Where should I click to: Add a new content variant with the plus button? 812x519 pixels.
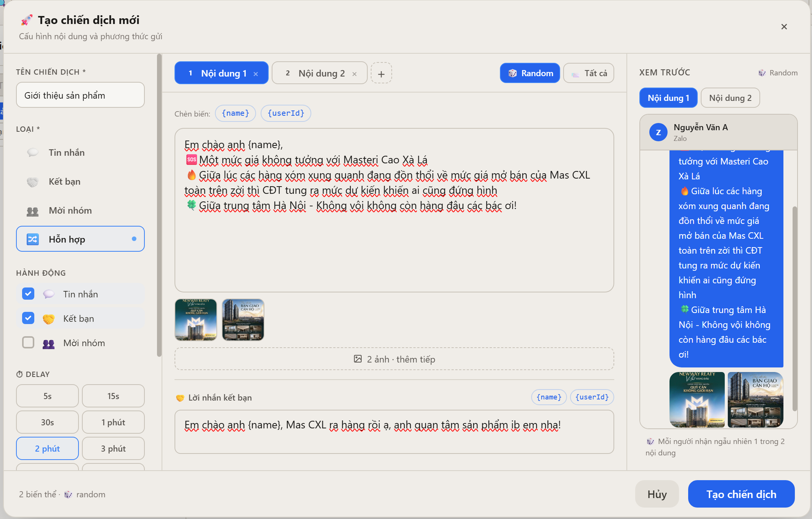[x=381, y=73]
